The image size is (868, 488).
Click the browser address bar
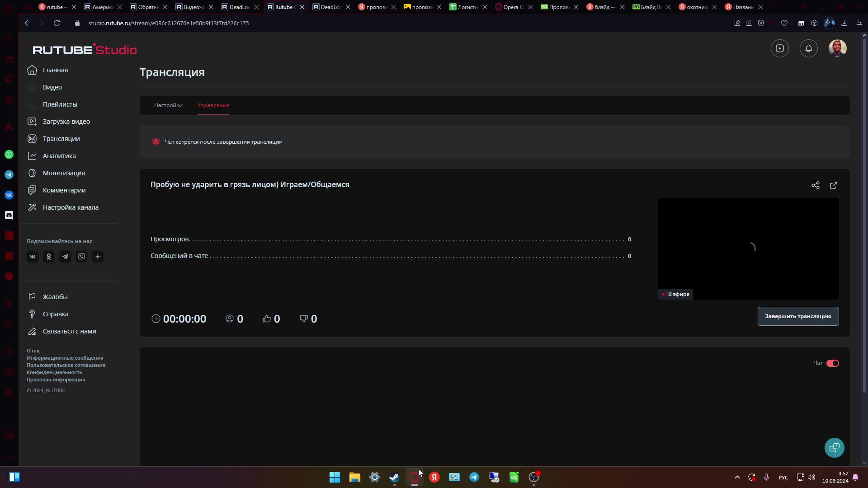click(x=168, y=23)
